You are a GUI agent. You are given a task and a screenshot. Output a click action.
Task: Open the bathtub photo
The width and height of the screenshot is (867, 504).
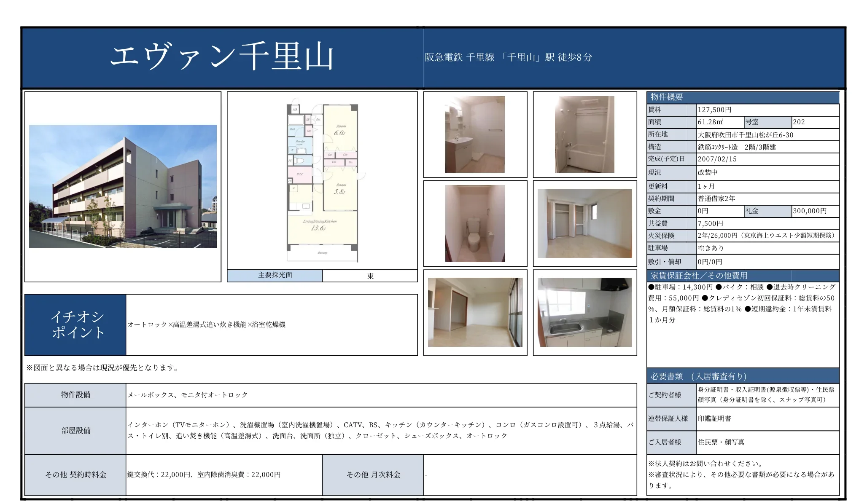click(x=584, y=134)
